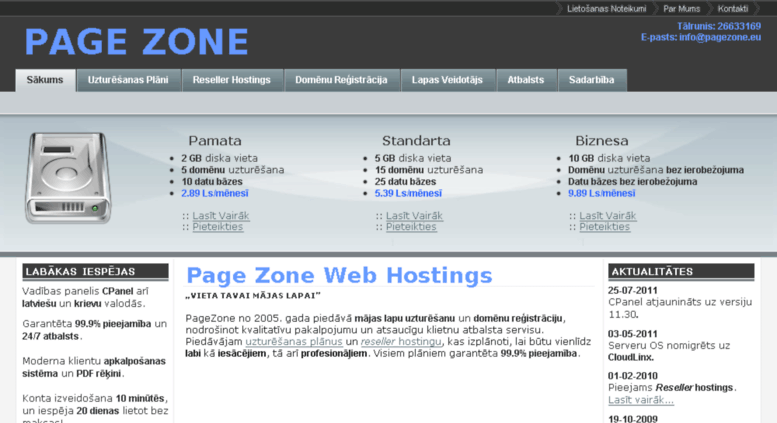Open Par Mums in top bar
The image size is (777, 423).
(x=681, y=8)
